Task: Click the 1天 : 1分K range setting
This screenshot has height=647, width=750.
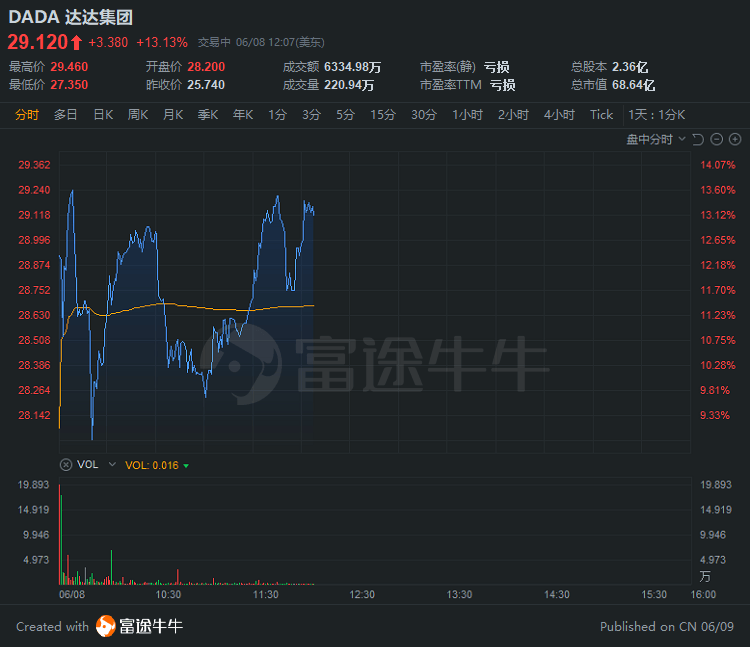Action: click(657, 115)
